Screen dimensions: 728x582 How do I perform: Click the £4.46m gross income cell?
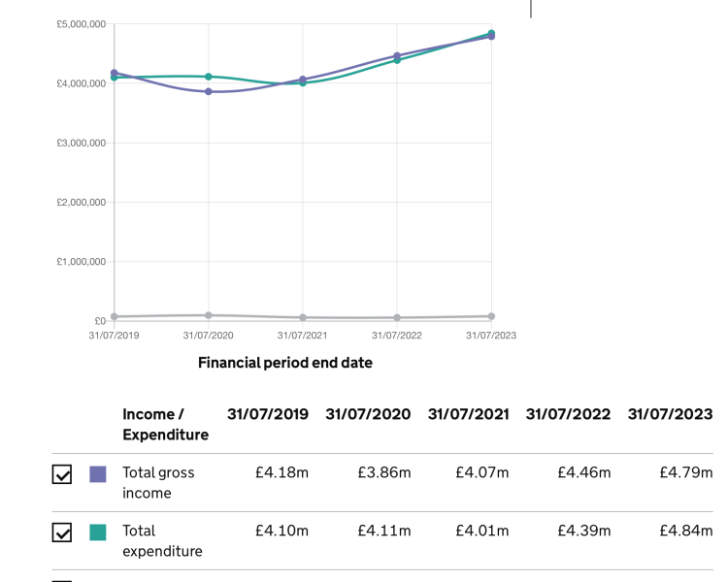583,473
